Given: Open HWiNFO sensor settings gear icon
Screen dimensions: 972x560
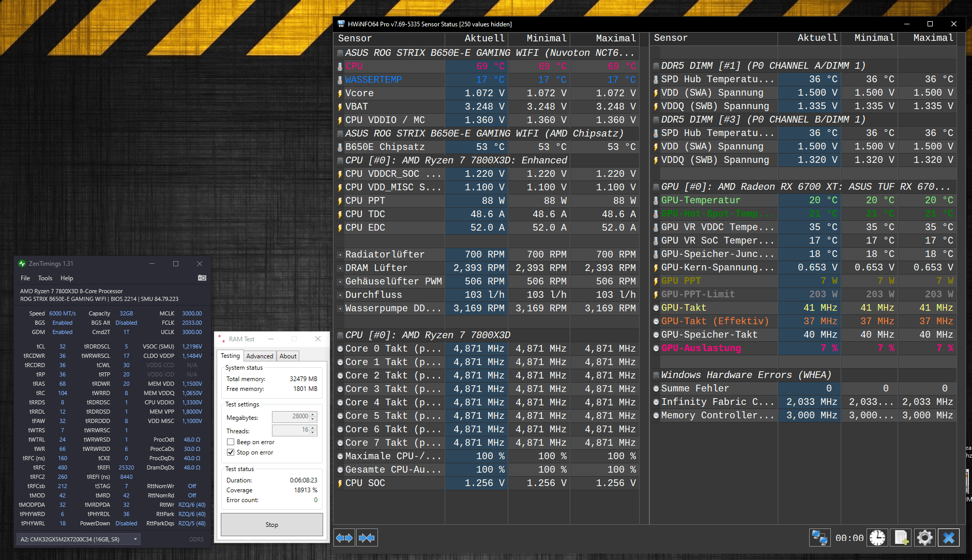Looking at the screenshot, I should click(924, 538).
